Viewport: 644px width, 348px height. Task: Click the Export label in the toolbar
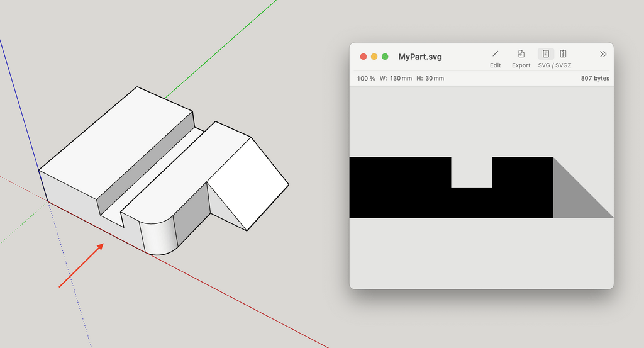(x=521, y=65)
